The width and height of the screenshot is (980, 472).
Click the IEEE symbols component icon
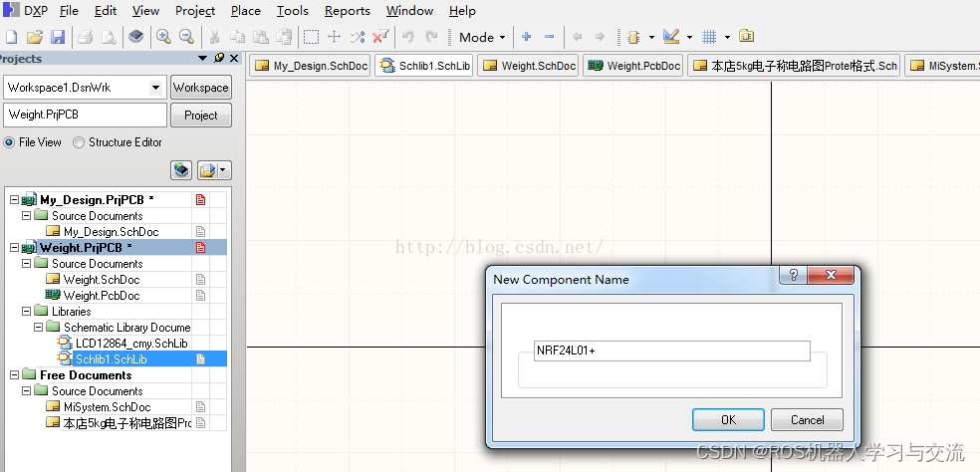pyautogui.click(x=633, y=37)
